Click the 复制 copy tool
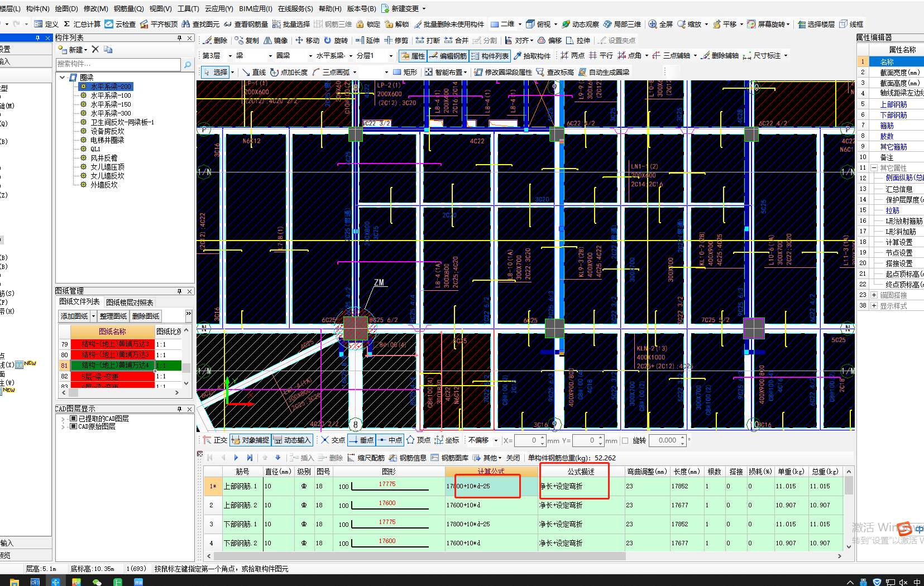 click(x=247, y=40)
